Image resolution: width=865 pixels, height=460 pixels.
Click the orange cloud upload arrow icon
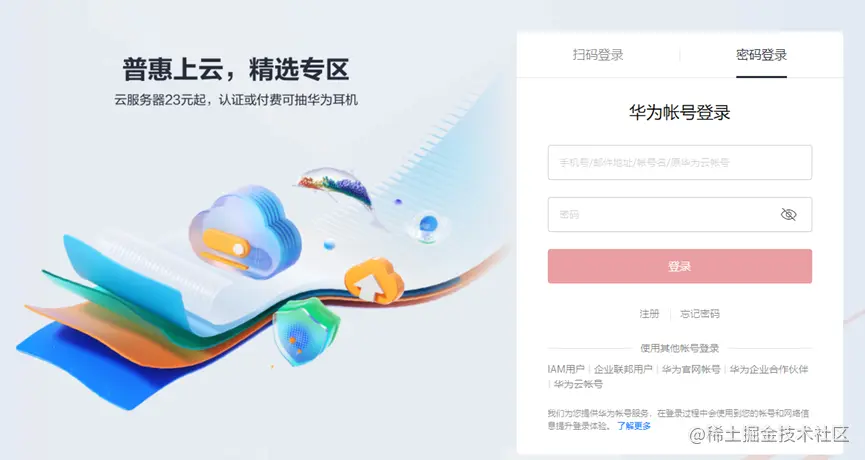coord(374,281)
